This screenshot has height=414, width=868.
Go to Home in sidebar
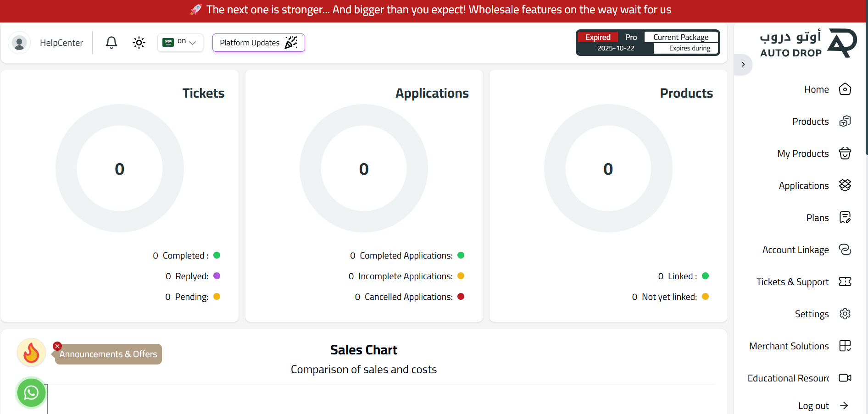(x=816, y=89)
